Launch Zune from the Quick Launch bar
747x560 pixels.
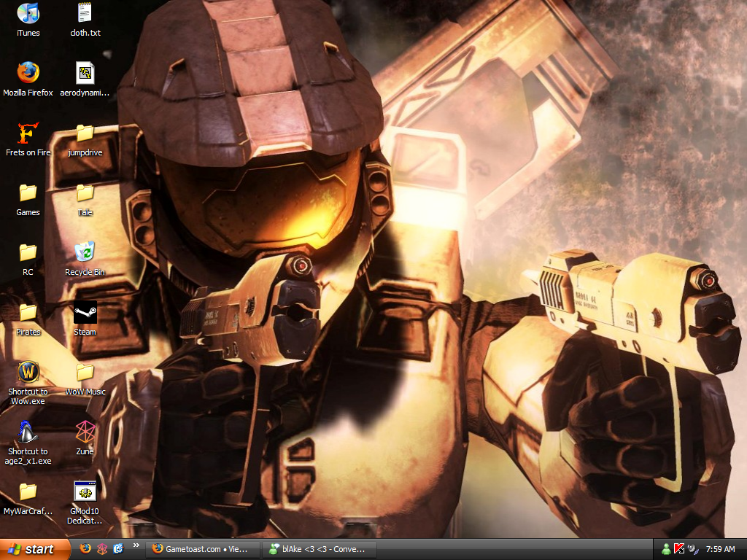(x=102, y=548)
